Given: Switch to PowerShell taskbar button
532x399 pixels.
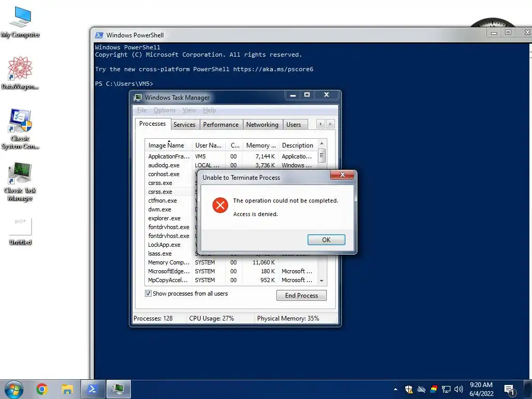Looking at the screenshot, I should [x=92, y=389].
